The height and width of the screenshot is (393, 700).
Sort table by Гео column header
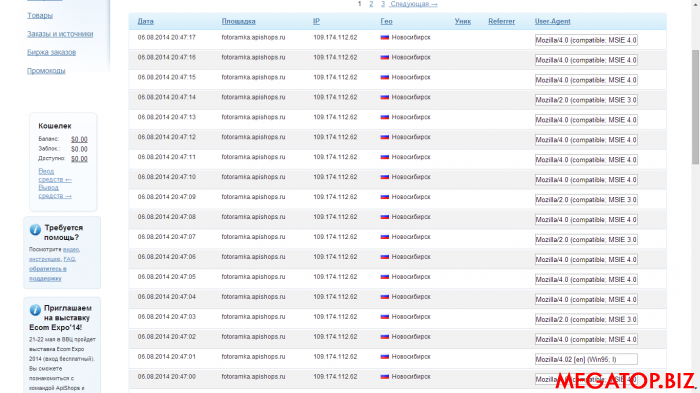tap(386, 21)
